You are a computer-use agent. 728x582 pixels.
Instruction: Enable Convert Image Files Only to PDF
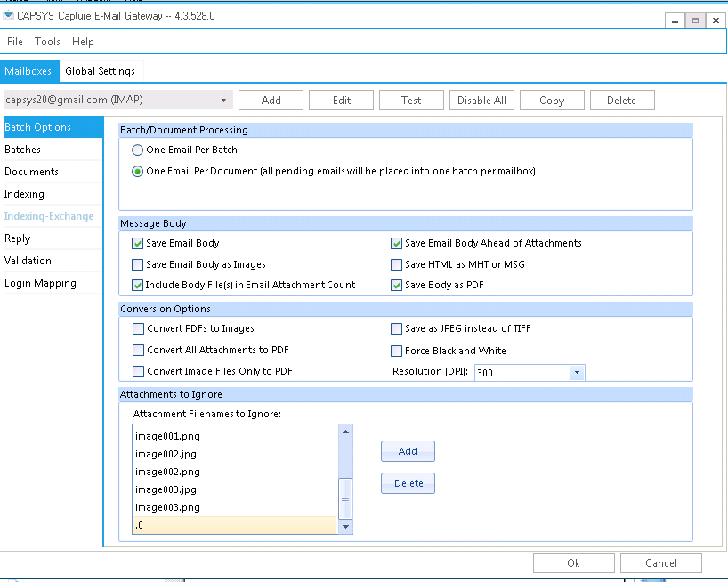pyautogui.click(x=138, y=371)
